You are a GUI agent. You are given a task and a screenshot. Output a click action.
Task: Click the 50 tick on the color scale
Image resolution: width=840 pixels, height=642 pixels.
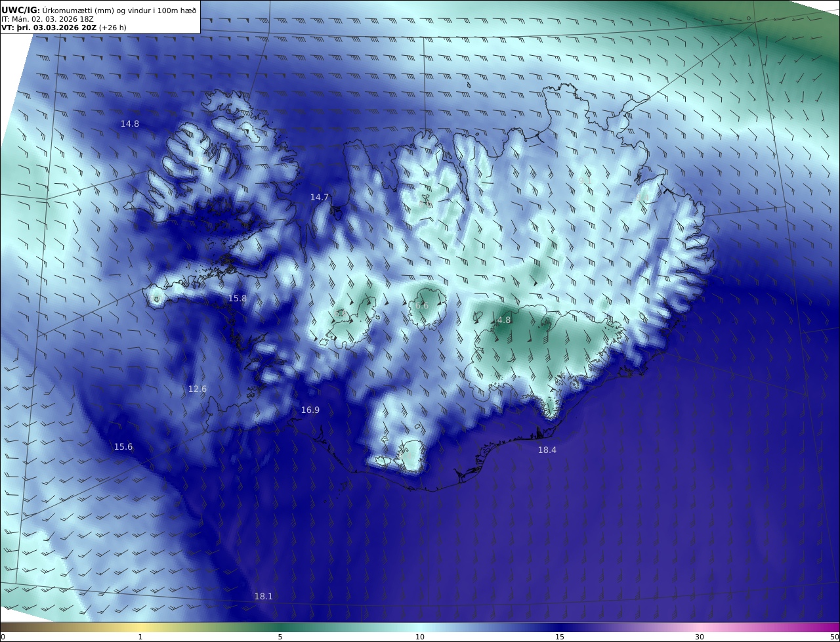835,637
